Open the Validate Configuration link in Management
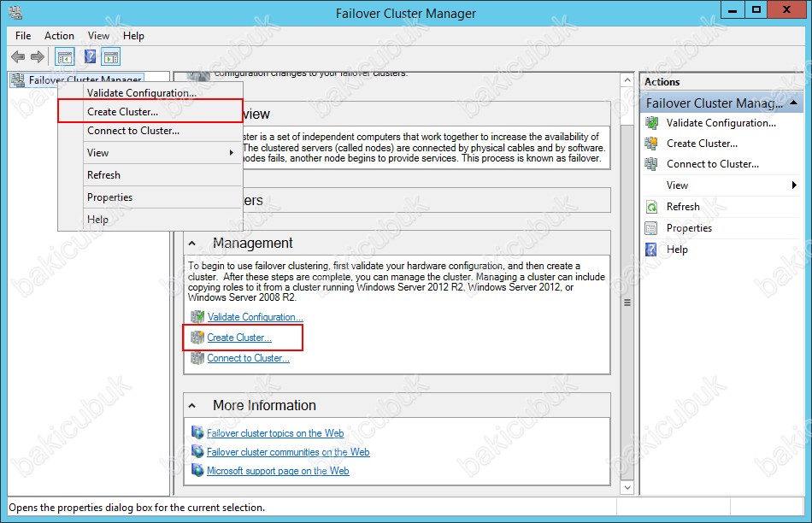Image resolution: width=812 pixels, height=523 pixels. 256,316
